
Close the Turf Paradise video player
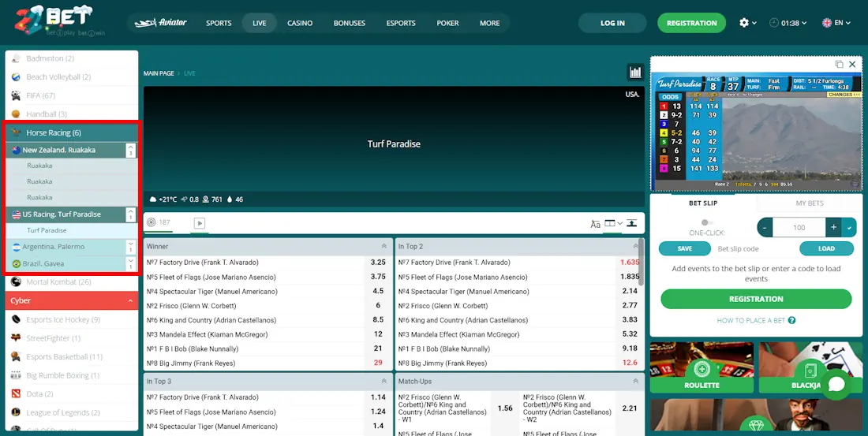[x=852, y=64]
